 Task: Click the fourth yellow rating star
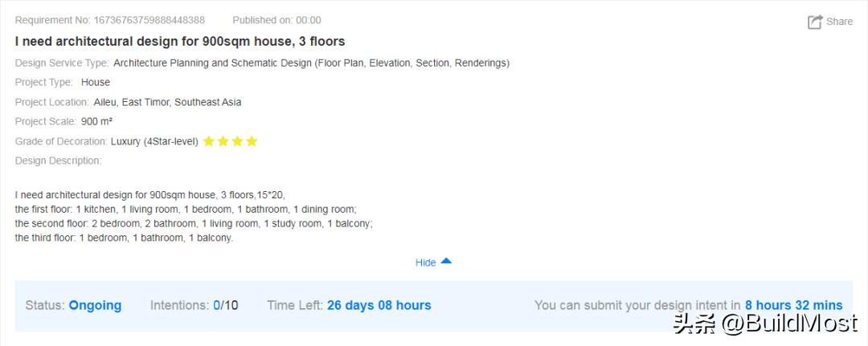click(x=252, y=141)
